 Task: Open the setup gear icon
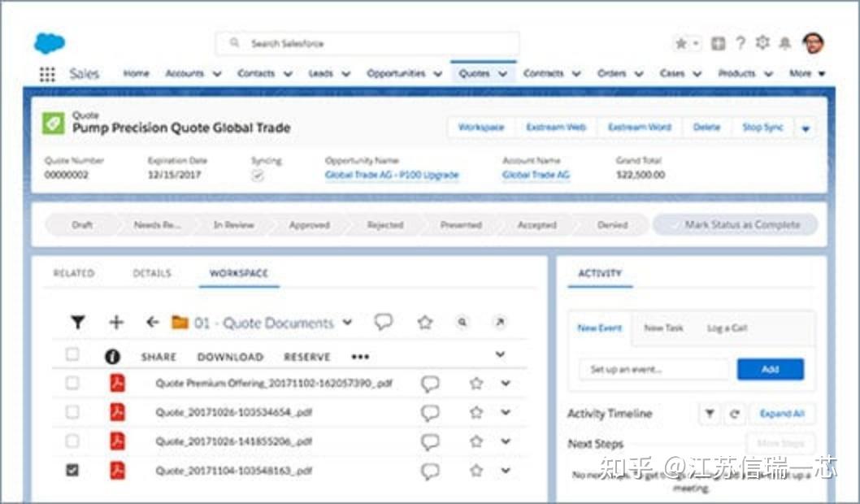pos(762,43)
